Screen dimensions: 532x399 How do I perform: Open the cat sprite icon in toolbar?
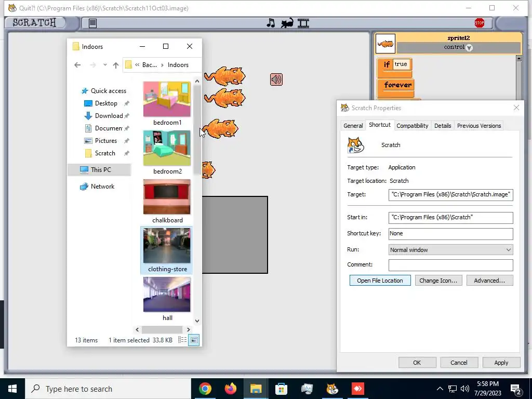click(x=287, y=23)
